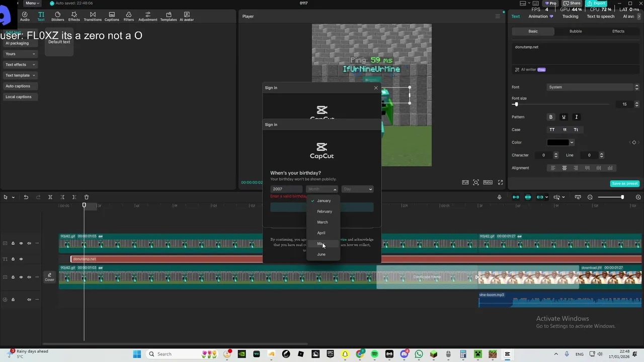Align text center in Alignment row
The width and height of the screenshot is (644, 362).
pos(564,168)
